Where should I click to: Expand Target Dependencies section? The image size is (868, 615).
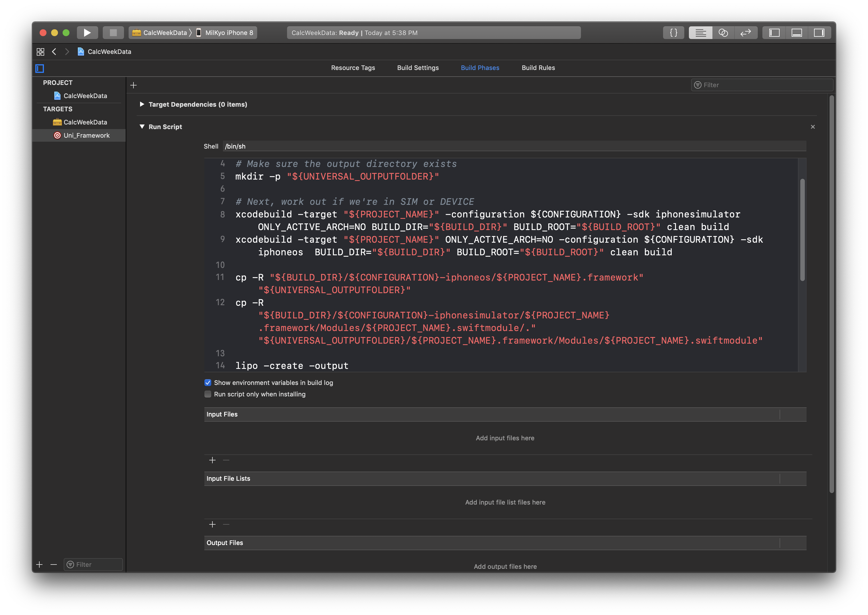point(142,104)
